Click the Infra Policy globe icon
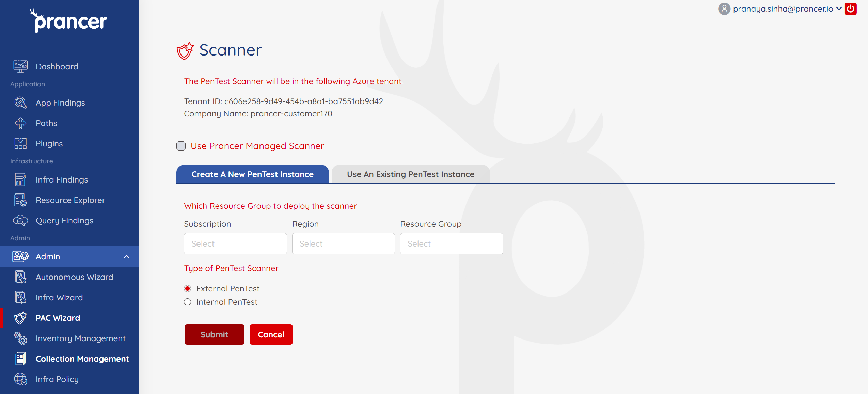Image resolution: width=868 pixels, height=394 pixels. click(20, 379)
